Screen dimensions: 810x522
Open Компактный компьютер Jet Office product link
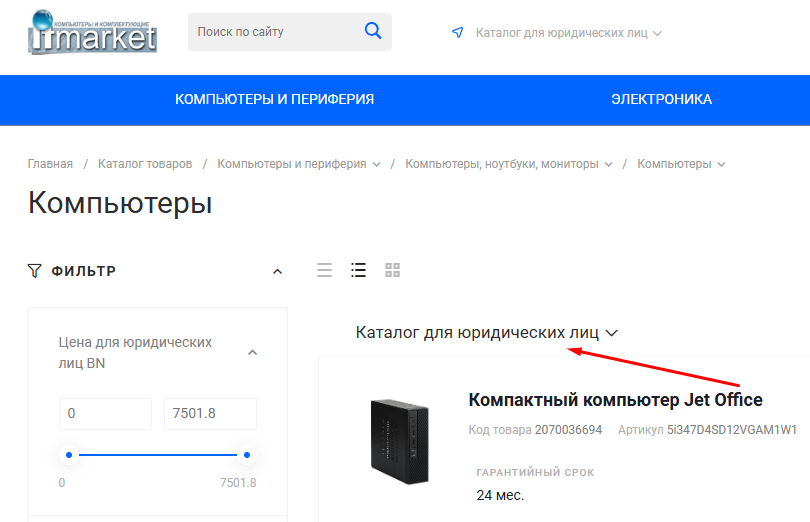(615, 400)
